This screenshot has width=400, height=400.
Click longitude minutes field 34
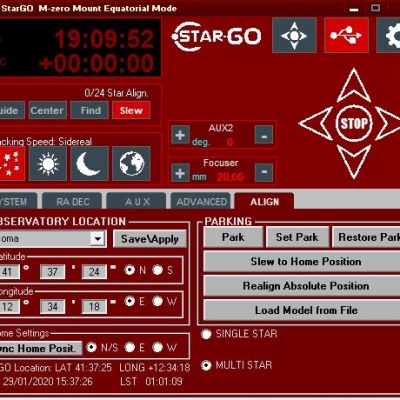52,306
